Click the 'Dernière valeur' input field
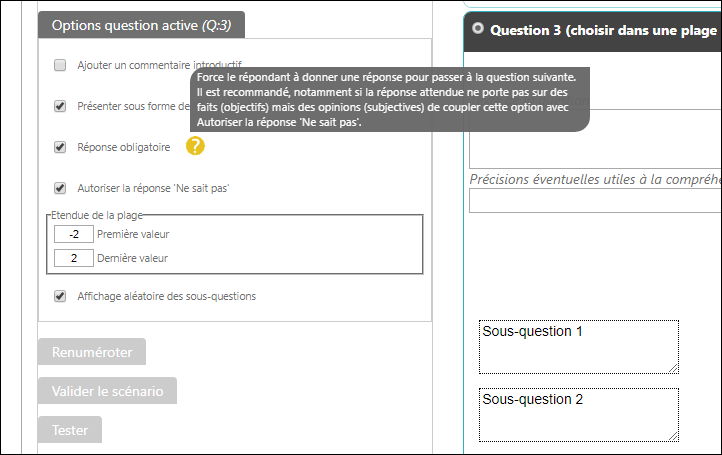The width and height of the screenshot is (722, 455). pyautogui.click(x=74, y=258)
